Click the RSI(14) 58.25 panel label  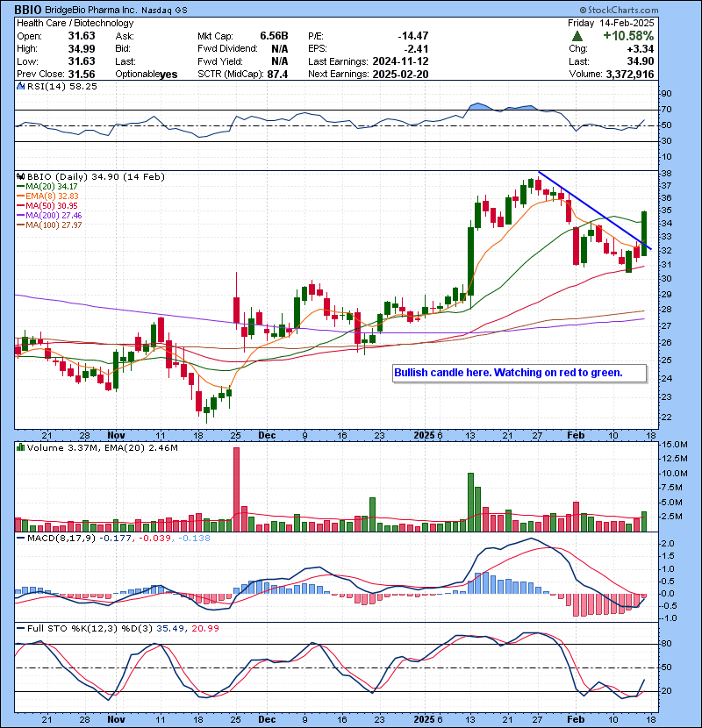(61, 86)
